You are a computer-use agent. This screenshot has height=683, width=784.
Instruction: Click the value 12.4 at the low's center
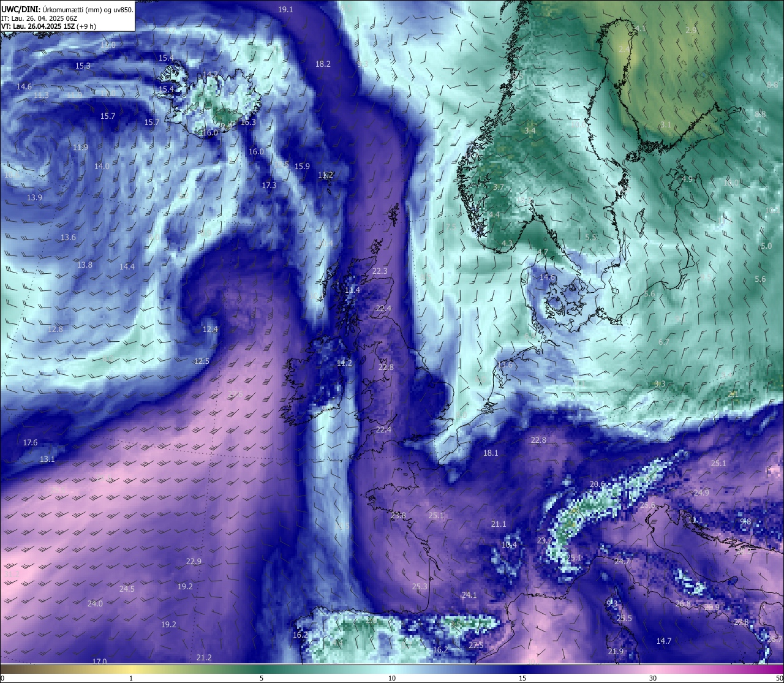pyautogui.click(x=210, y=330)
